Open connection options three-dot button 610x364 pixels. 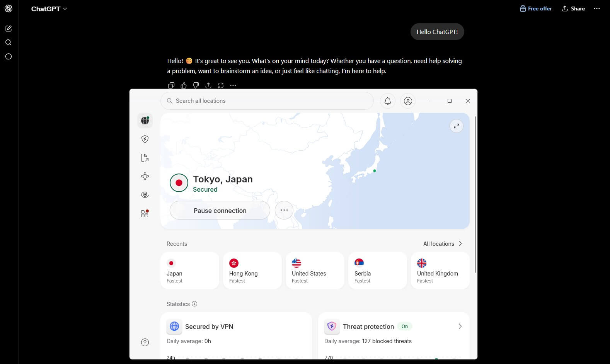point(284,210)
